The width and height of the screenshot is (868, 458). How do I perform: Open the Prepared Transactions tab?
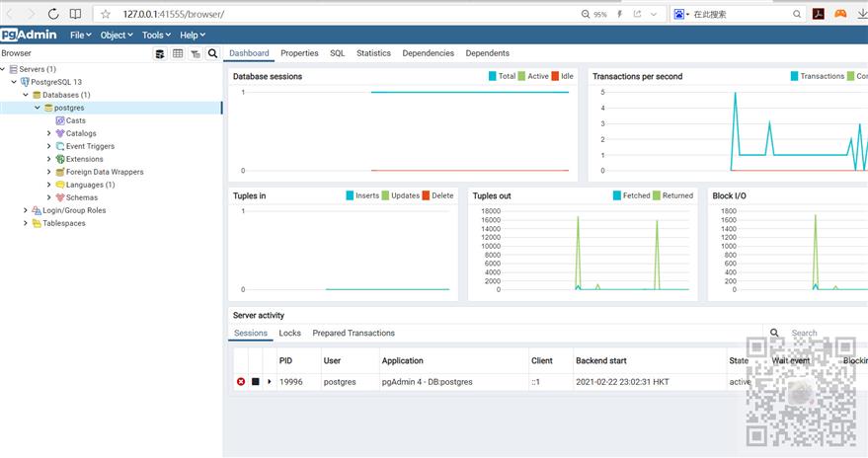tap(354, 333)
